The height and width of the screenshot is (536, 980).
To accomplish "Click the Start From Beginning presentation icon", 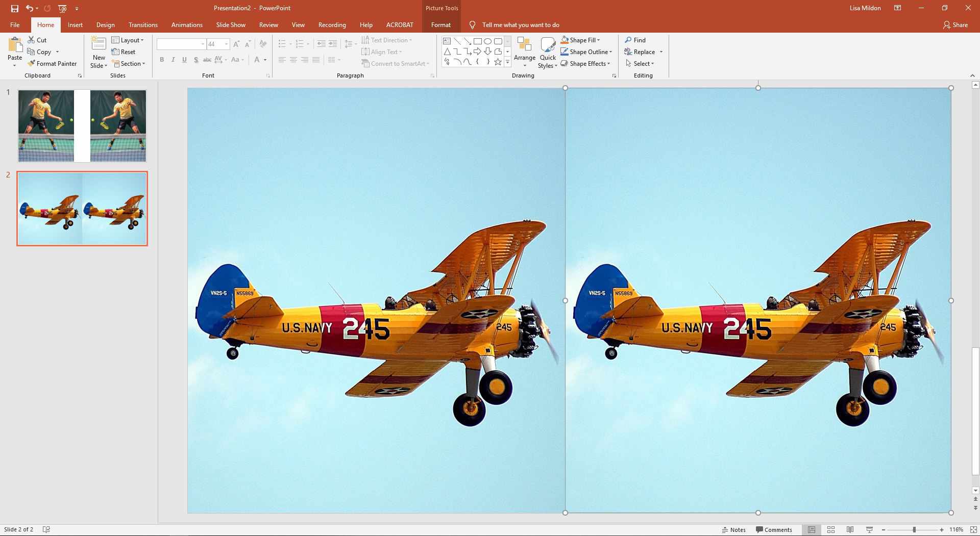I will pyautogui.click(x=62, y=8).
